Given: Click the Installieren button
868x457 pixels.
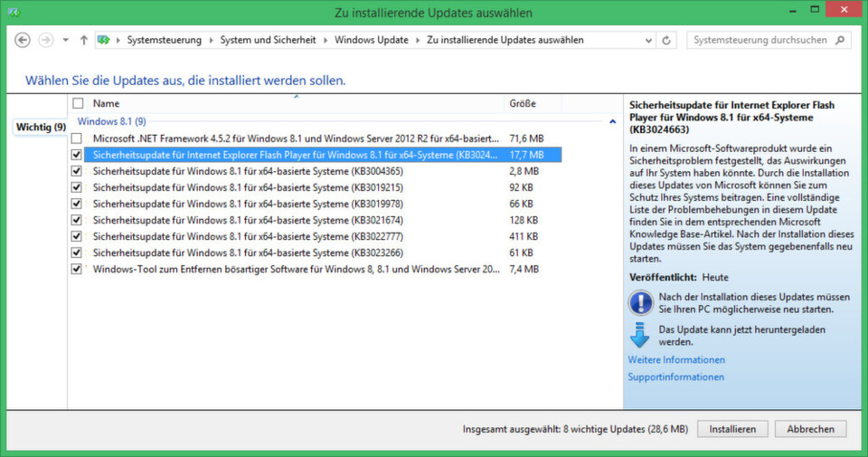Looking at the screenshot, I should coord(732,429).
